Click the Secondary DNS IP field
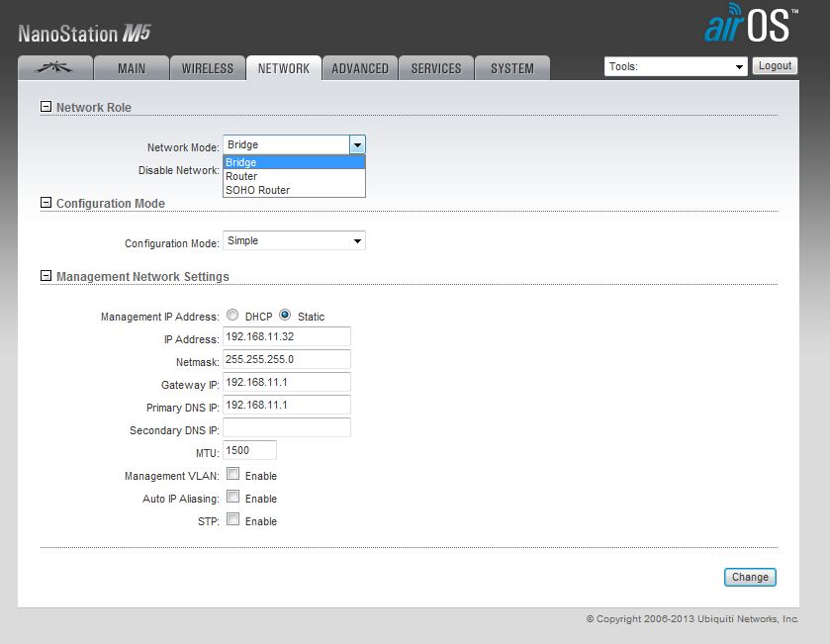The height and width of the screenshot is (644, 830). 287,427
